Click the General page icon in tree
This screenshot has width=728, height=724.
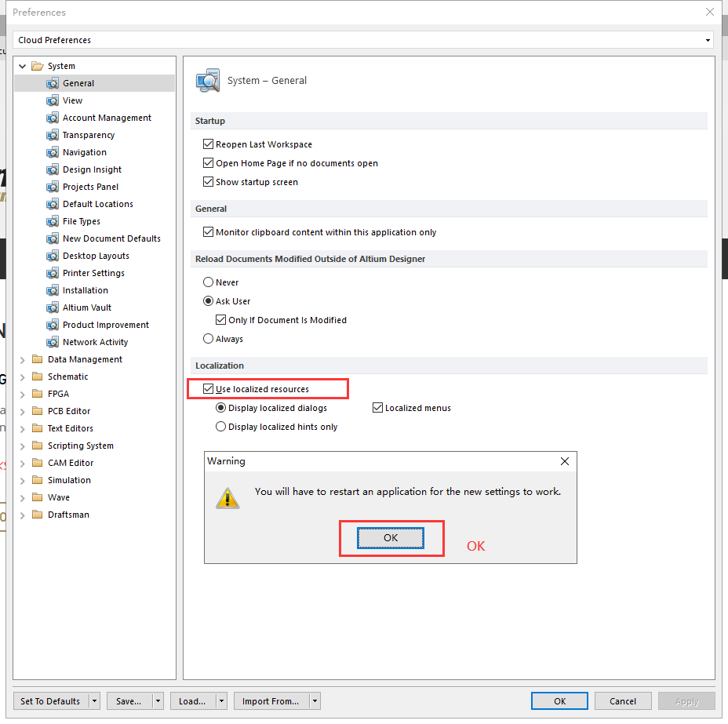tap(53, 83)
